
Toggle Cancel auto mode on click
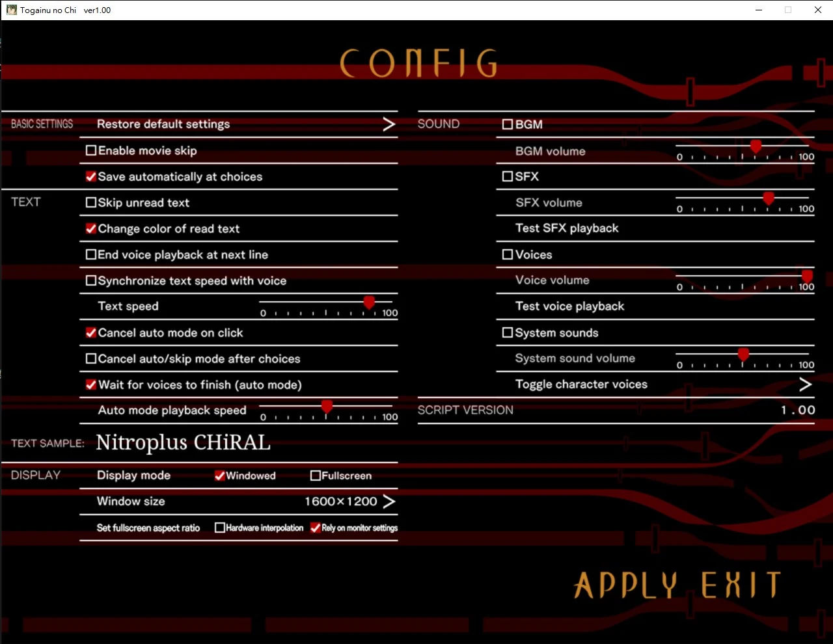91,332
